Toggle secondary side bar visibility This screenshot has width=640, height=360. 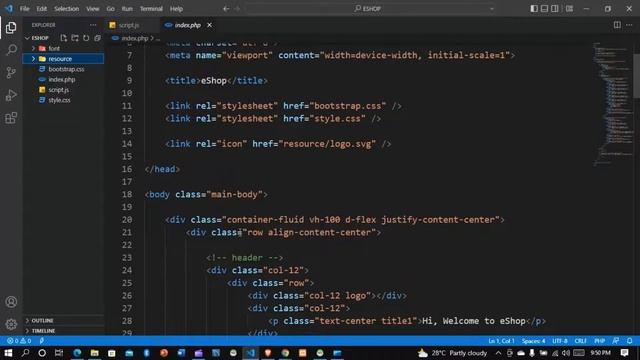555,9
